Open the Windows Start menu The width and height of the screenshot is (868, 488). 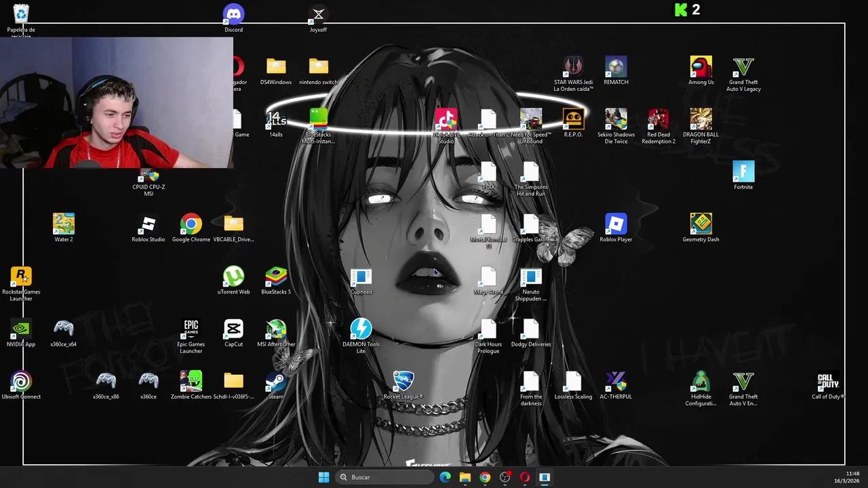coord(323,477)
